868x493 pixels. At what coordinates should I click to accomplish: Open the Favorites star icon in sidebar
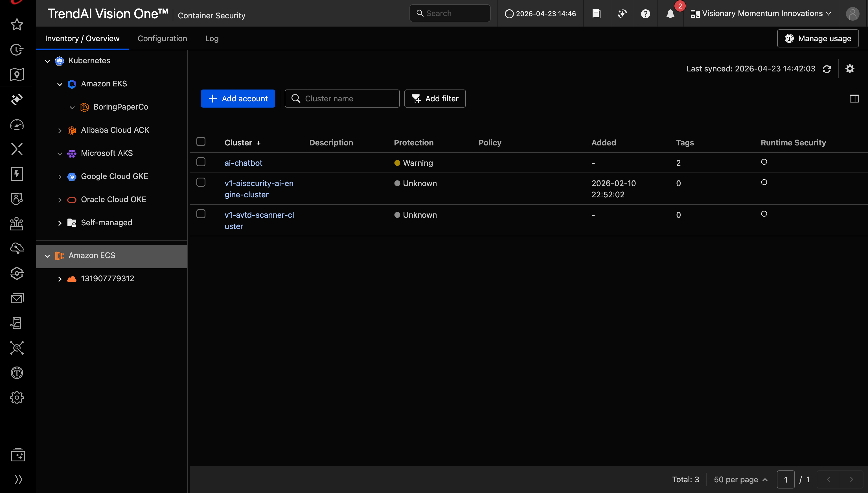click(17, 24)
